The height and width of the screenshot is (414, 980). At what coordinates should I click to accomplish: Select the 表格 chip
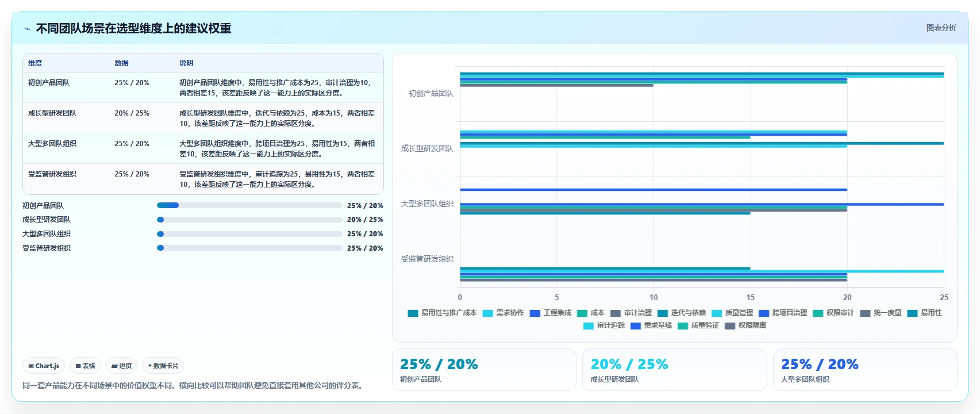click(x=85, y=366)
